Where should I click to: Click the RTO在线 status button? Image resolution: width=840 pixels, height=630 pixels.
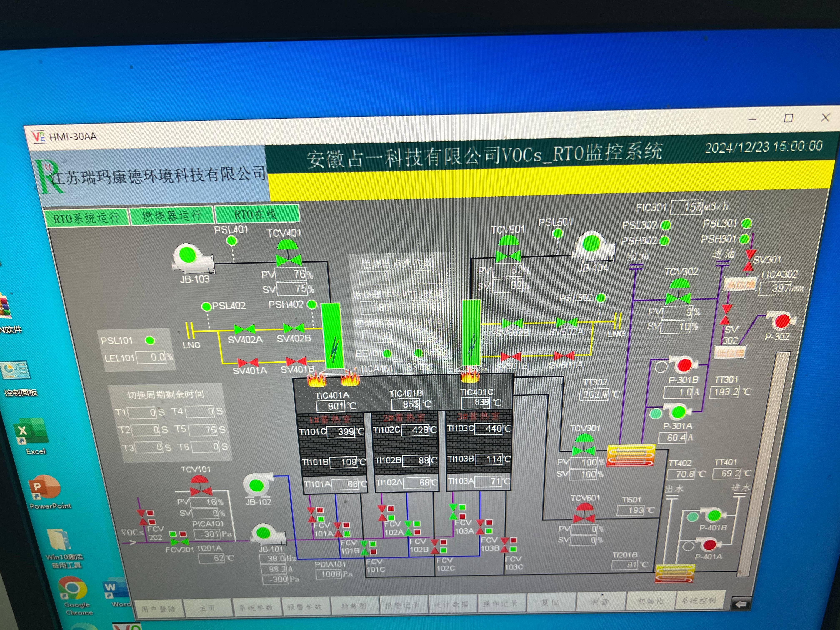257,214
